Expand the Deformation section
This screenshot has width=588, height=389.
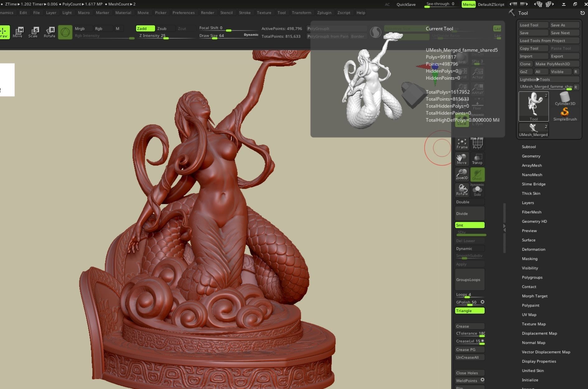click(533, 249)
